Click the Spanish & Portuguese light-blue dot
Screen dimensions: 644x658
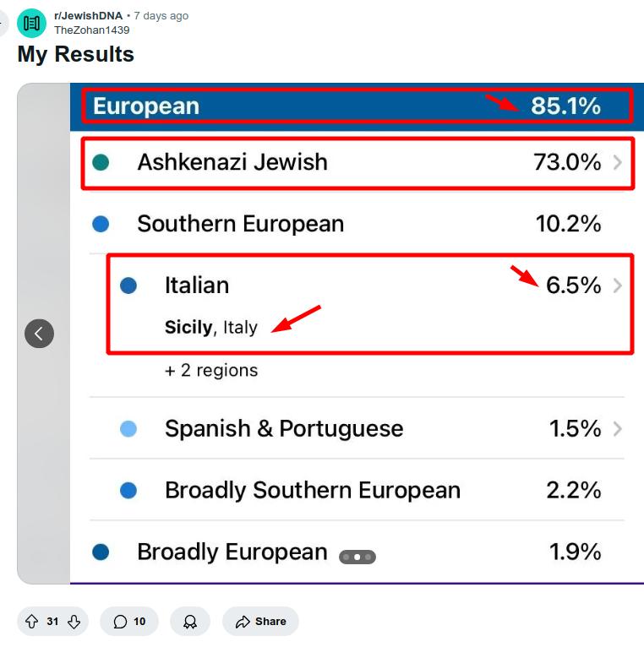pos(128,429)
